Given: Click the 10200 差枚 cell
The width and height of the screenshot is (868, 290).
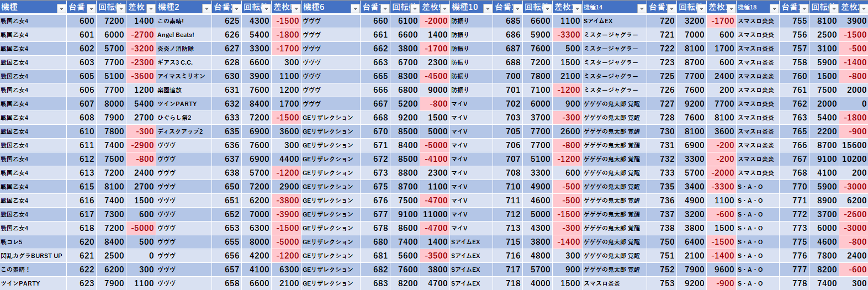Looking at the screenshot, I should pyautogui.click(x=853, y=159).
